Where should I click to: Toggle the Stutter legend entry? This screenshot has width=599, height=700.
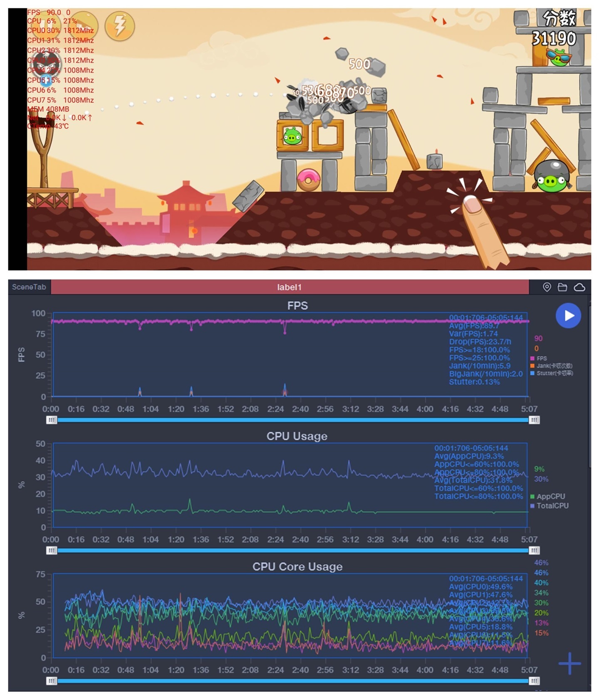551,373
